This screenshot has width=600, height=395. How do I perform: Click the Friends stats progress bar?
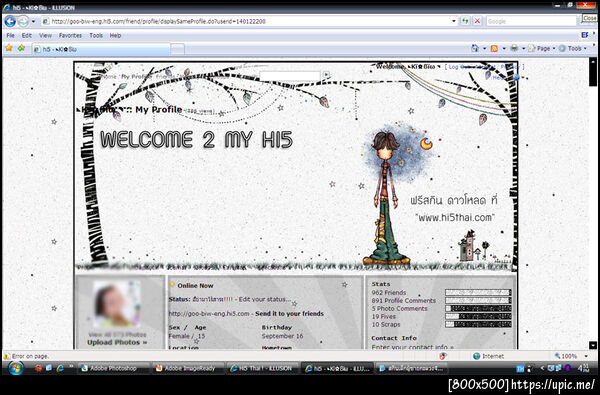478,293
